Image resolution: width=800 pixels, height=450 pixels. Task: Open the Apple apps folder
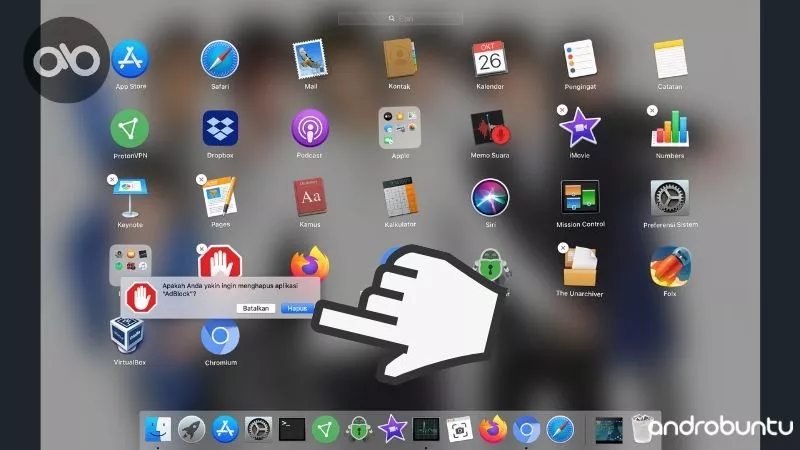pyautogui.click(x=399, y=128)
